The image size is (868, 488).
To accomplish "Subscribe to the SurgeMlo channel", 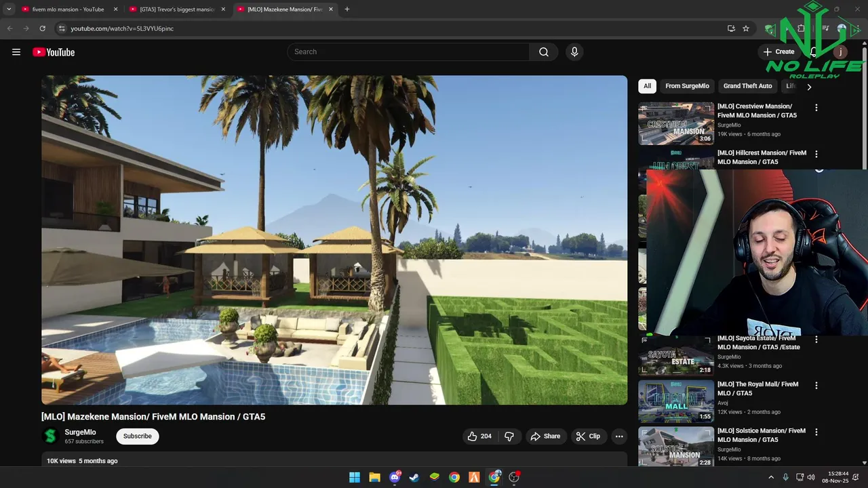I will 138,436.
